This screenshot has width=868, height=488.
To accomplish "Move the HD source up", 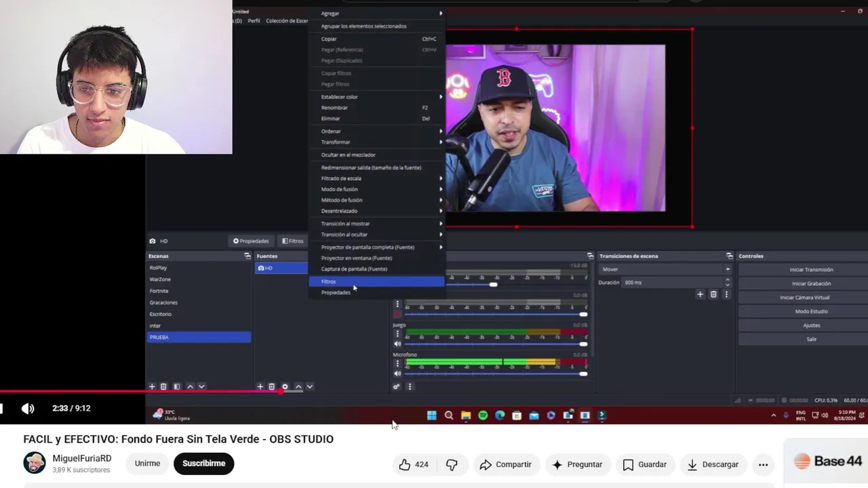I will (x=298, y=386).
